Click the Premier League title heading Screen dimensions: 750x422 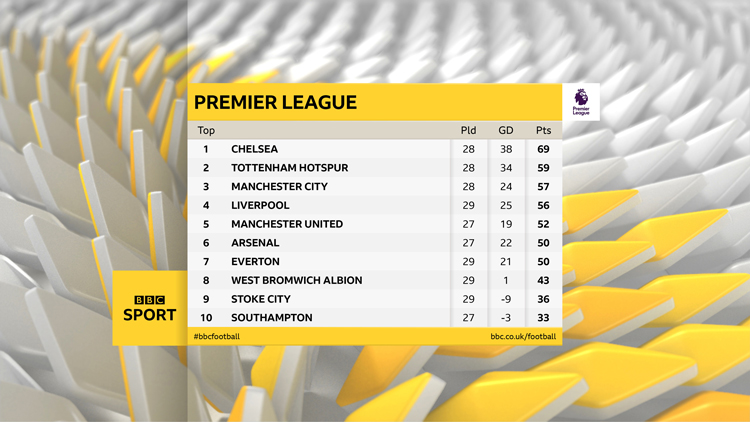point(275,103)
